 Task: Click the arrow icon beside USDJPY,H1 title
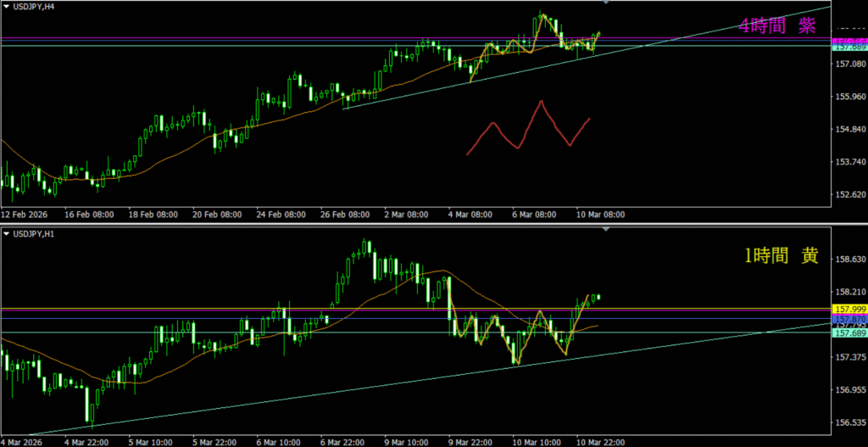(5, 233)
